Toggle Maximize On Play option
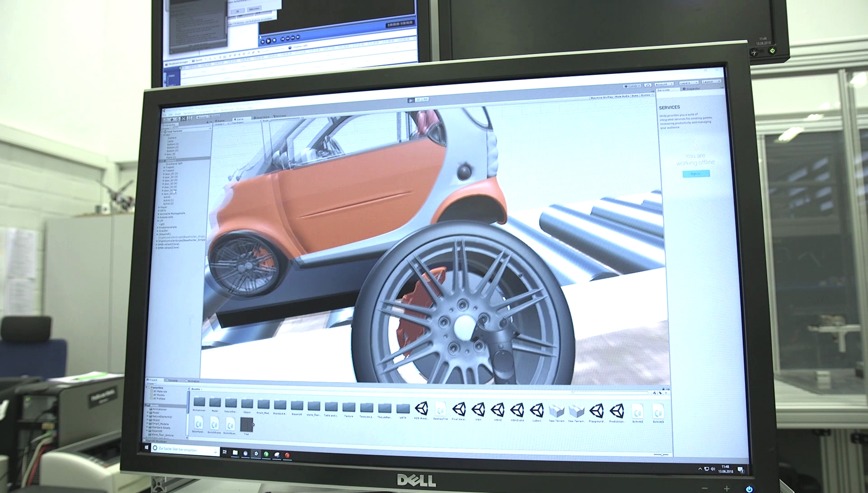 click(602, 97)
